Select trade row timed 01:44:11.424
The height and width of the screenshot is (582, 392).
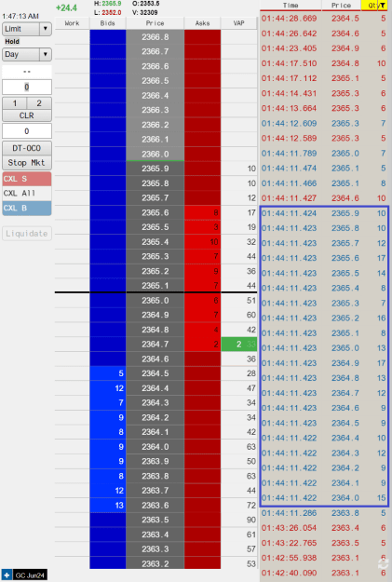tap(324, 213)
